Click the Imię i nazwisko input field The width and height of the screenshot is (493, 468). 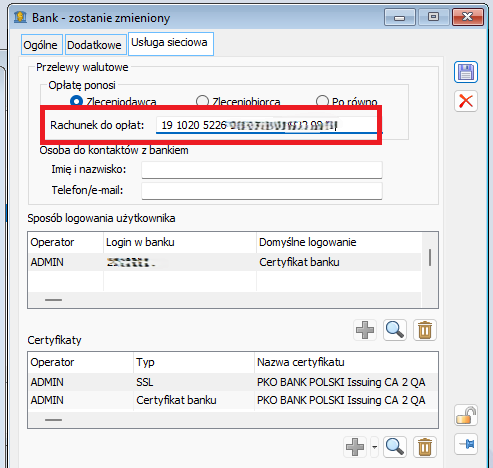262,170
